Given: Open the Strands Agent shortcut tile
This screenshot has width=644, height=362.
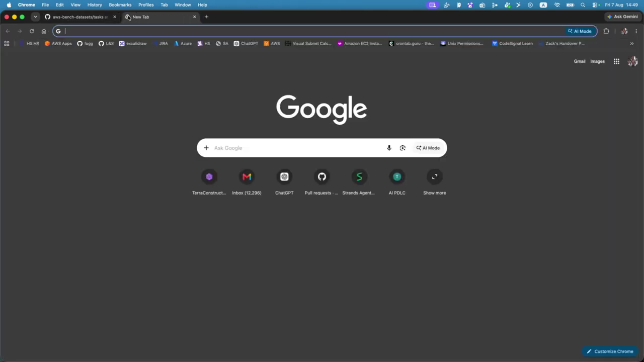Looking at the screenshot, I should (x=359, y=183).
